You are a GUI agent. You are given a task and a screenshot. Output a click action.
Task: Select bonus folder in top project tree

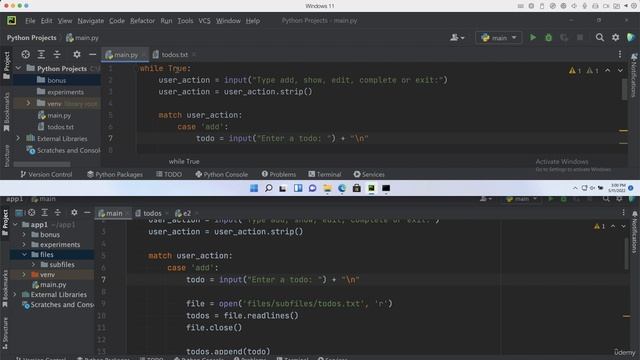point(51,80)
